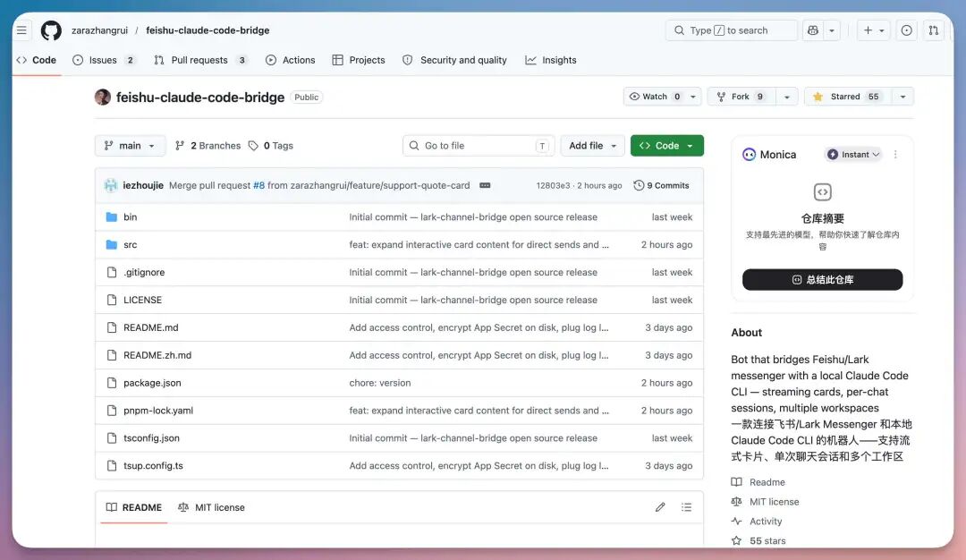Image resolution: width=966 pixels, height=560 pixels.
Task: Click the file icon for LICENSE
Action: (112, 300)
